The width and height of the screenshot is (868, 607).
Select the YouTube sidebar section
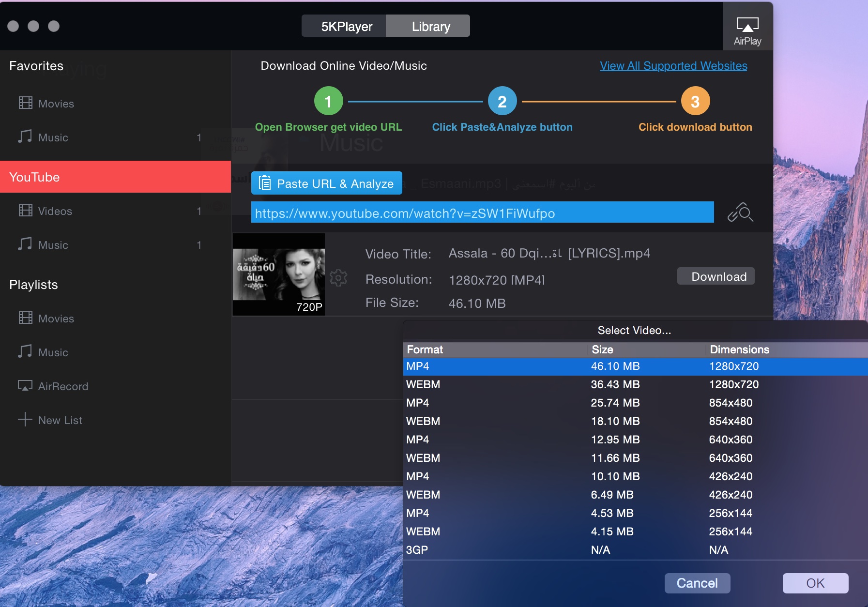tap(115, 177)
